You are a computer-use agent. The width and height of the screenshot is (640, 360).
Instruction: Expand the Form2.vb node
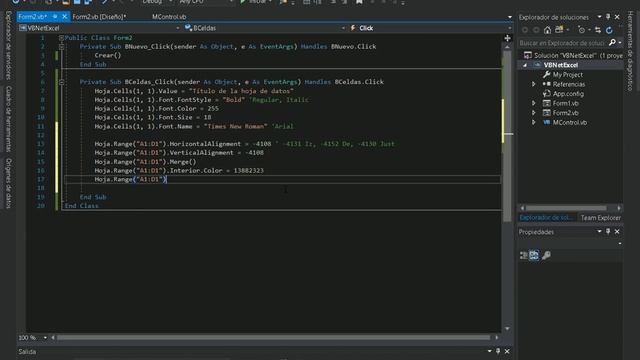533,113
